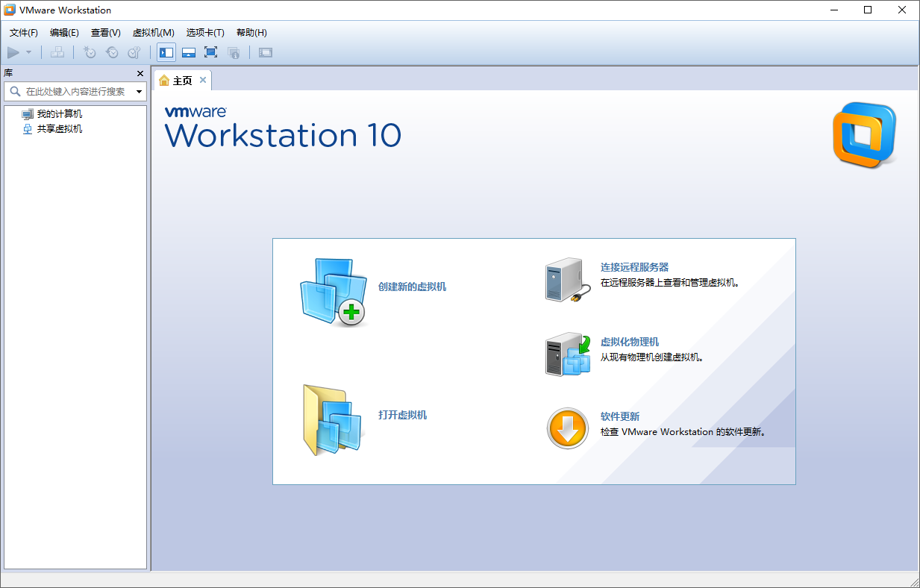920x588 pixels.
Task: Open the 帮助(H) menu
Action: point(251,32)
